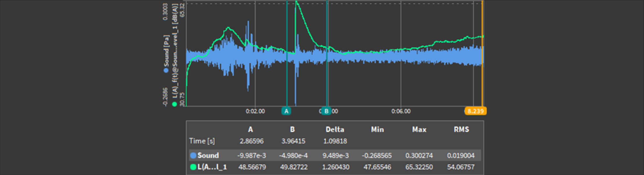Select cursor A time value 2.86596
Image resolution: width=644 pixels, height=175 pixels.
[251, 141]
